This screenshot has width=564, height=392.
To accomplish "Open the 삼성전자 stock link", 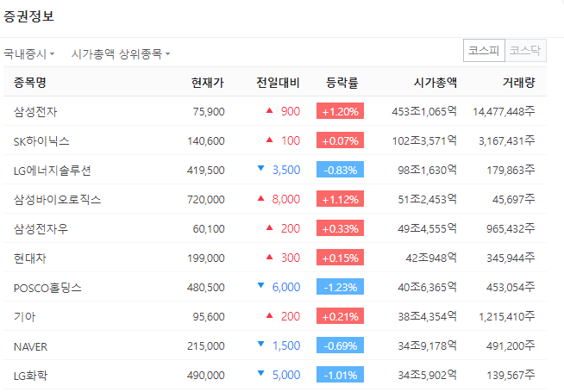I will (x=35, y=112).
